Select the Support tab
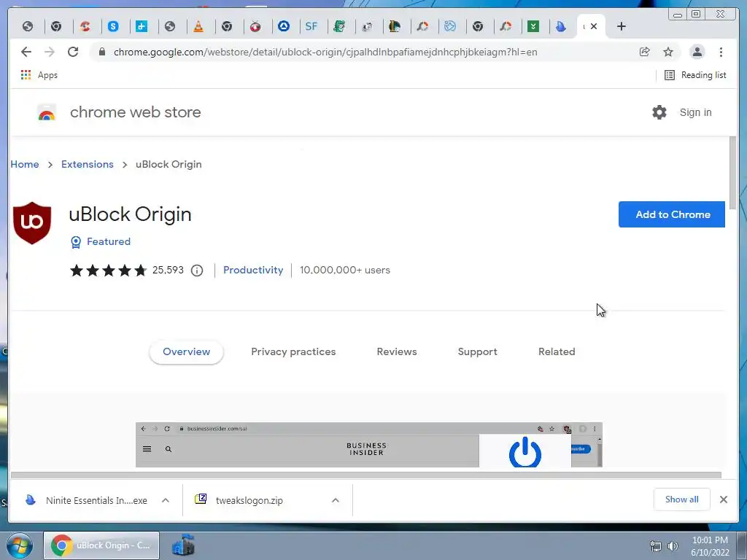747x560 pixels. coord(477,352)
